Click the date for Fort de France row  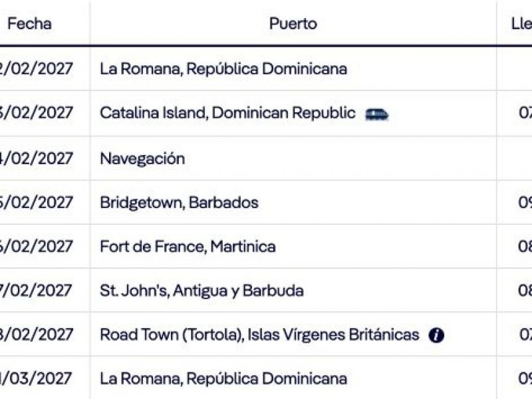(36, 247)
